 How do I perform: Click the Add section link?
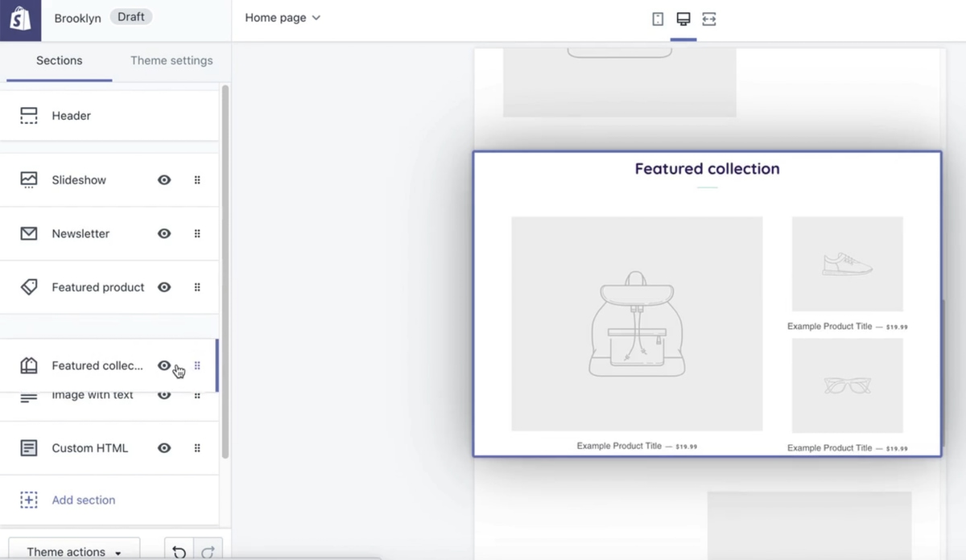[84, 500]
